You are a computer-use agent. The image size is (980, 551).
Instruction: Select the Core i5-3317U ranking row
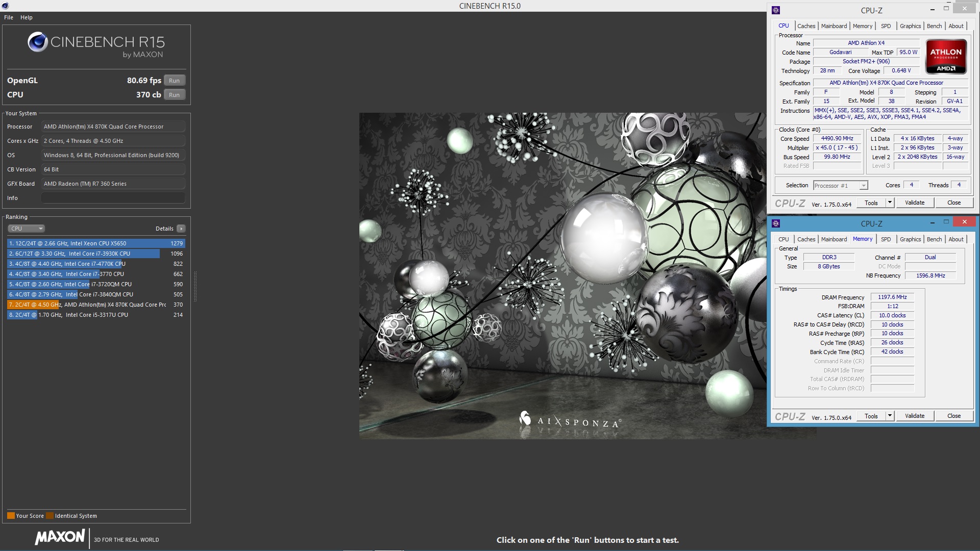(x=96, y=315)
